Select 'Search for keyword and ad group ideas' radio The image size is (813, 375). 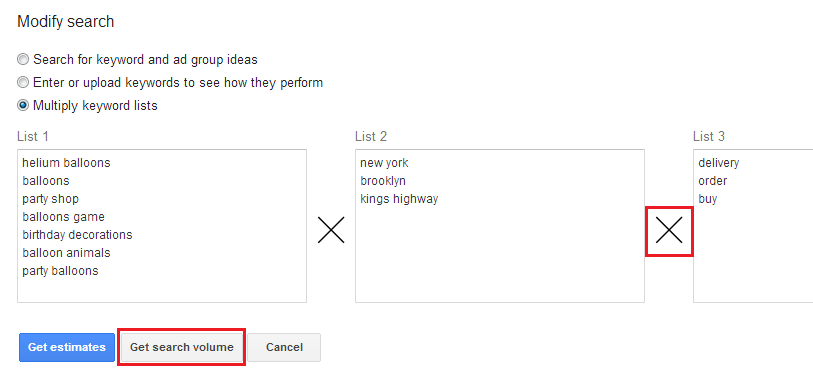coord(23,60)
